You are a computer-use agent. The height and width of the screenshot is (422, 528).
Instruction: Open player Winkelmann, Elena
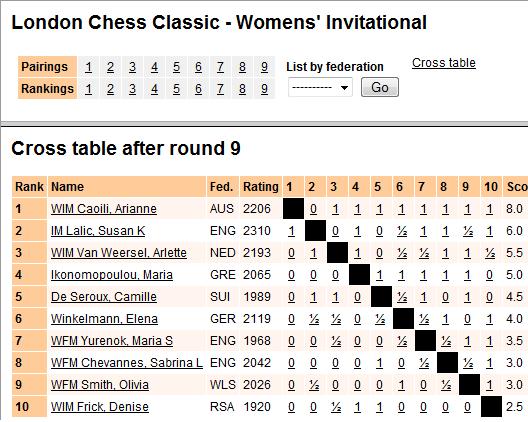104,319
